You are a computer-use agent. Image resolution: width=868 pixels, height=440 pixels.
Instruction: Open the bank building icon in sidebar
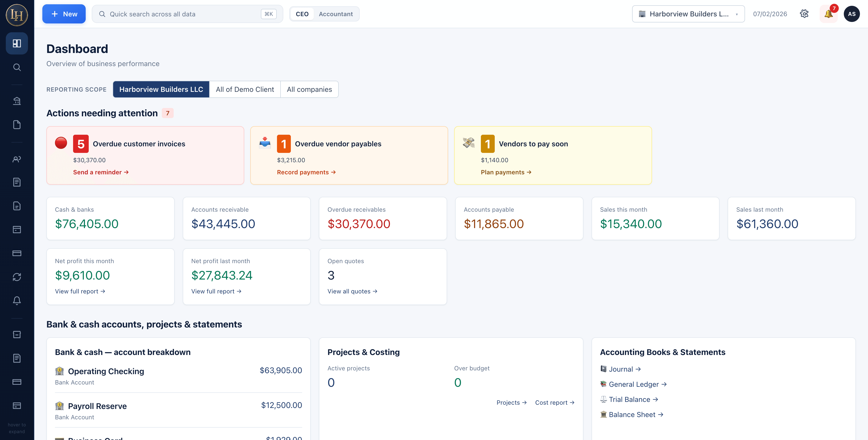point(17,101)
